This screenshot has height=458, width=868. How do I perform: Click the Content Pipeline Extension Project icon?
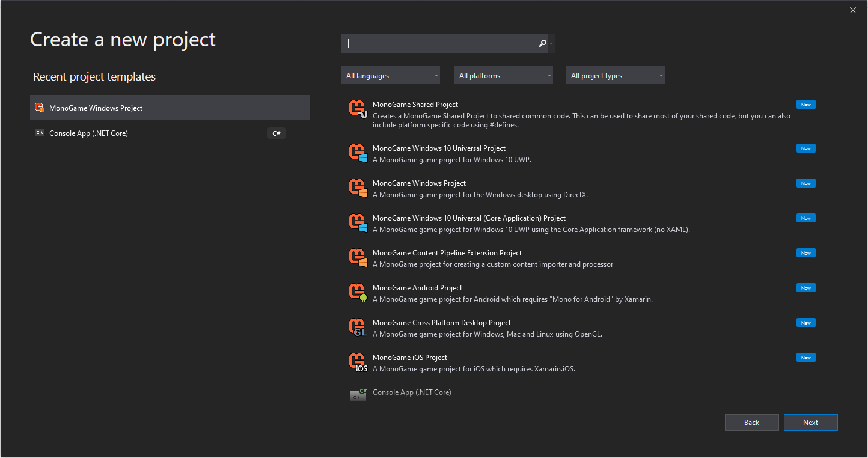[358, 258]
